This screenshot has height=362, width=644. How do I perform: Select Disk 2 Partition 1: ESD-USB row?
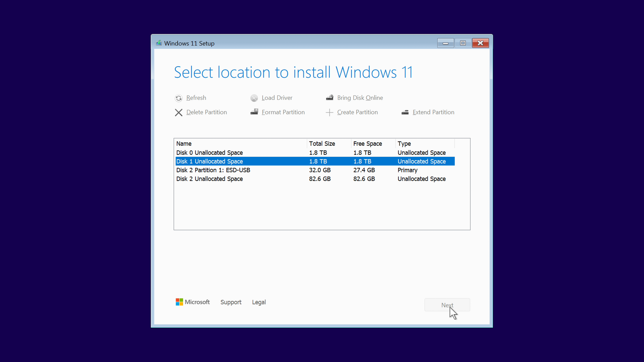(x=315, y=170)
